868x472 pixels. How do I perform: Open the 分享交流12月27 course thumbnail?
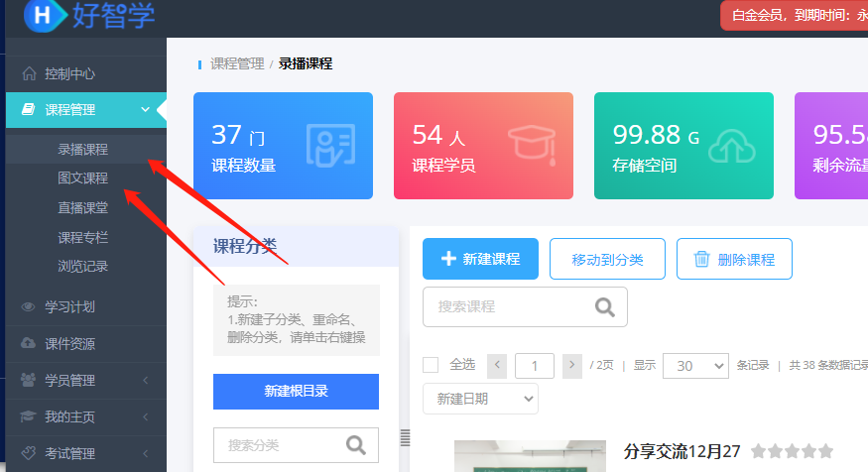click(x=530, y=456)
